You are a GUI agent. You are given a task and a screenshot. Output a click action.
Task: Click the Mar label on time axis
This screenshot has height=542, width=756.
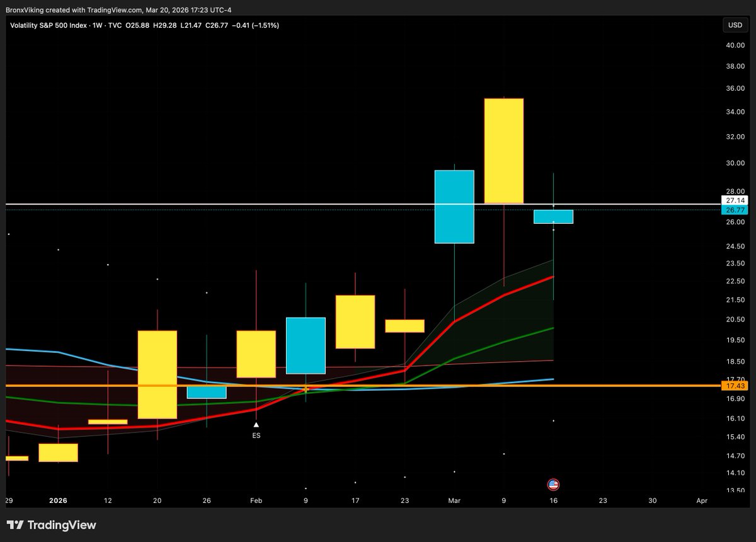[x=454, y=500]
